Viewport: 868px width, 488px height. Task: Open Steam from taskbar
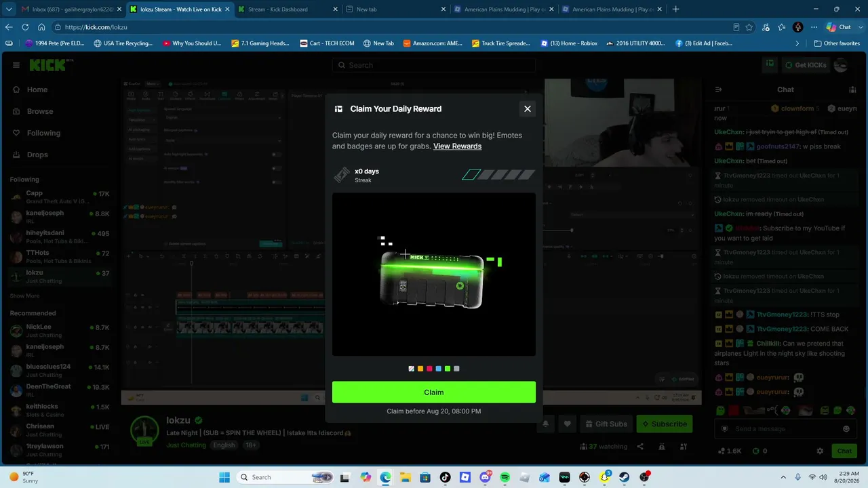625,477
